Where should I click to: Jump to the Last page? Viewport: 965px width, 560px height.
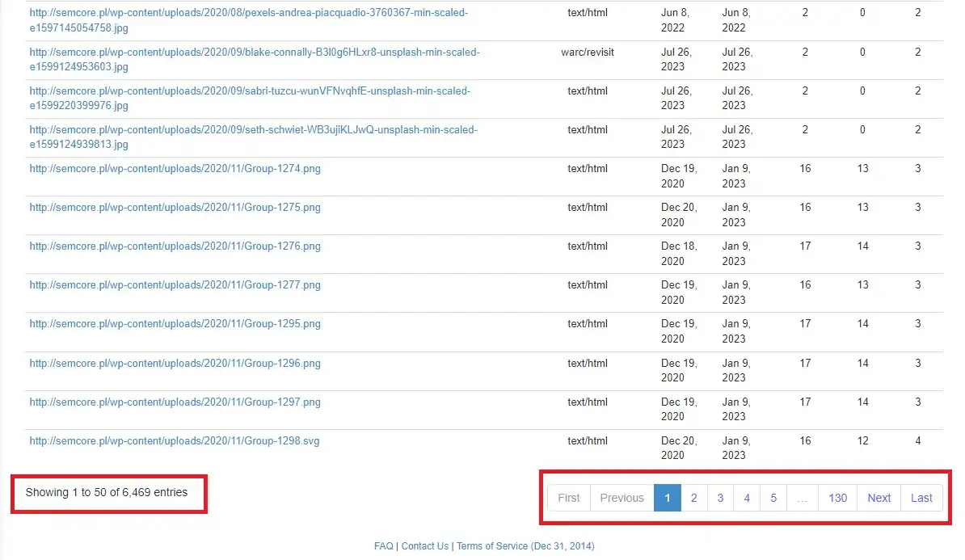click(921, 498)
